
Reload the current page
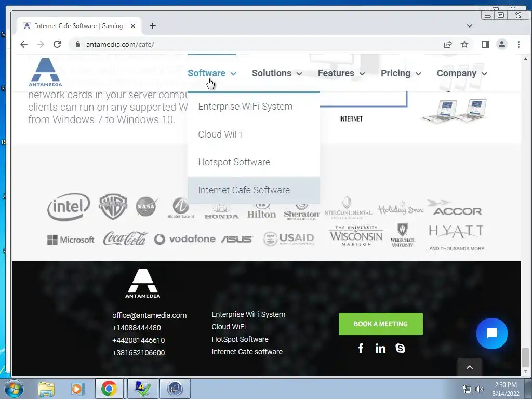(57, 44)
